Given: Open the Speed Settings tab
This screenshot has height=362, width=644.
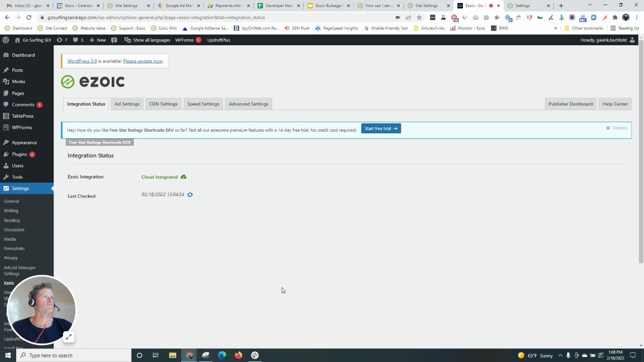Looking at the screenshot, I should point(203,104).
